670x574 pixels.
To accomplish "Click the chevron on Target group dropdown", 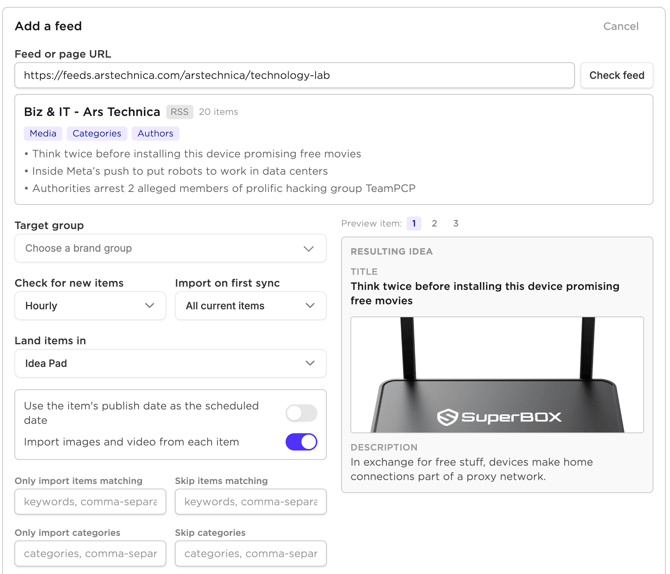I will tap(309, 248).
